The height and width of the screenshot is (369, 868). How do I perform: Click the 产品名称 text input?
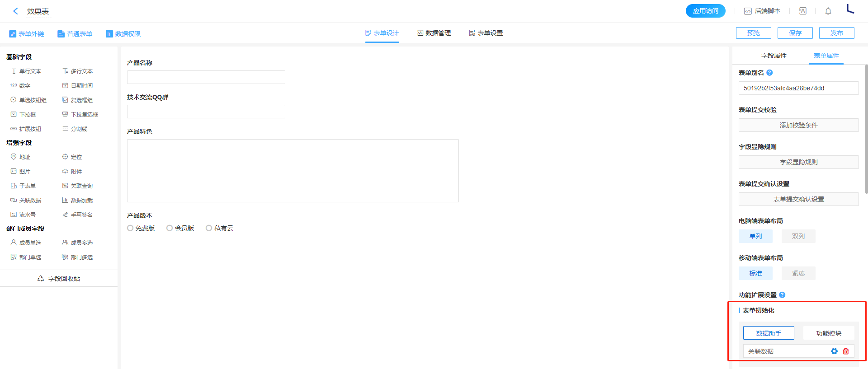click(206, 77)
